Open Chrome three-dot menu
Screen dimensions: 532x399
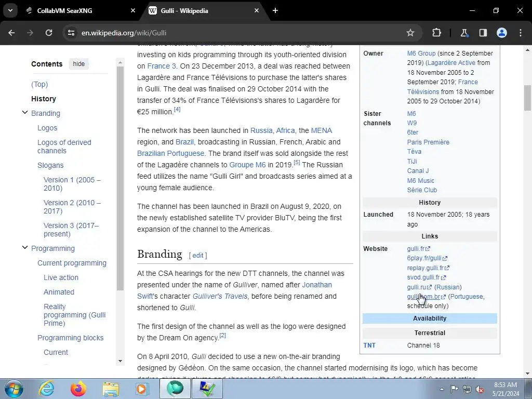click(521, 33)
